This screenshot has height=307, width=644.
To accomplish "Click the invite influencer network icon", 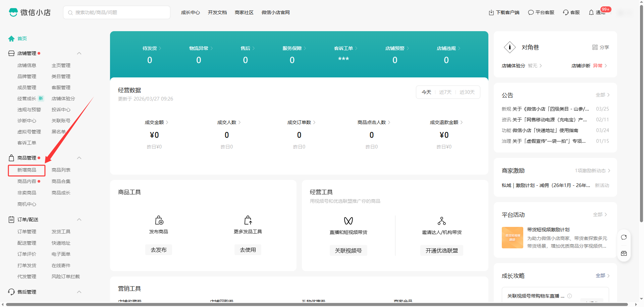I will pyautogui.click(x=442, y=221).
